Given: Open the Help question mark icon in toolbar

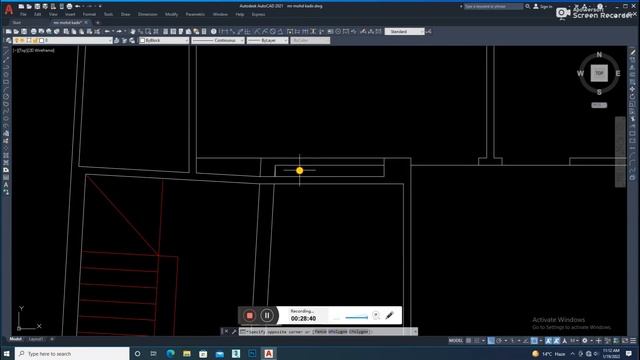Looking at the screenshot, I should pos(213,31).
